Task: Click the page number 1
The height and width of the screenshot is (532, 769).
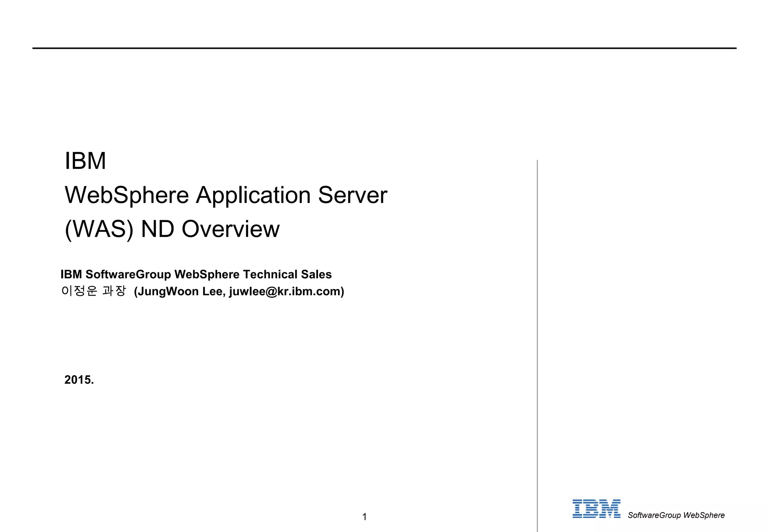Action: [364, 517]
